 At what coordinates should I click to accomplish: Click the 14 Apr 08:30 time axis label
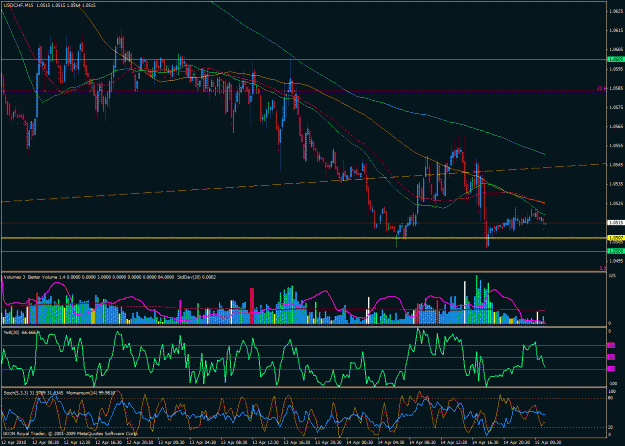click(x=423, y=442)
